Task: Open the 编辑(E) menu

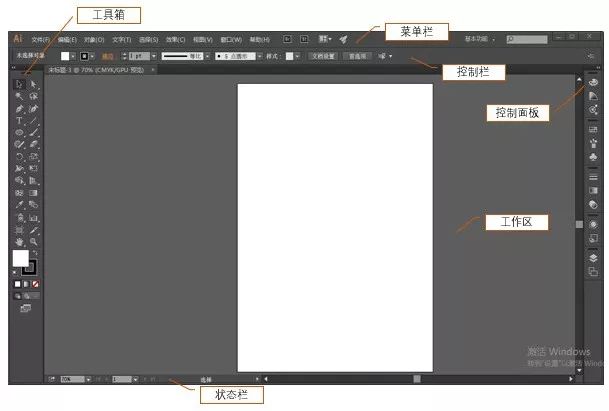Action: 67,40
